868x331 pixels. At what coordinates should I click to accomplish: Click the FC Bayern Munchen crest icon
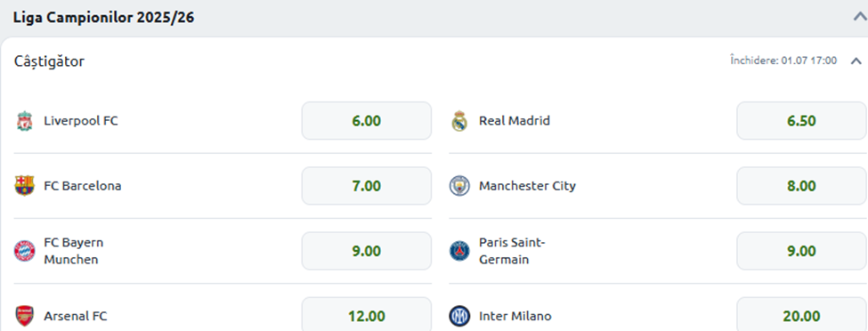pyautogui.click(x=24, y=251)
